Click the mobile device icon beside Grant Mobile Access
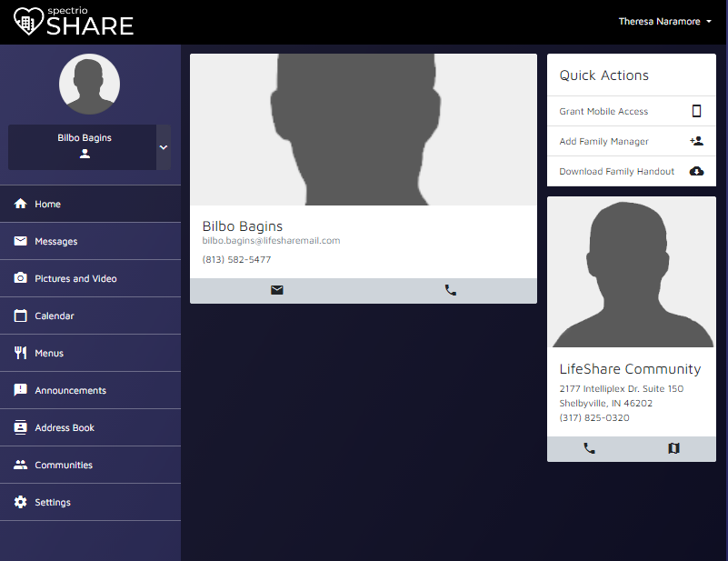This screenshot has width=728, height=561. tap(696, 110)
